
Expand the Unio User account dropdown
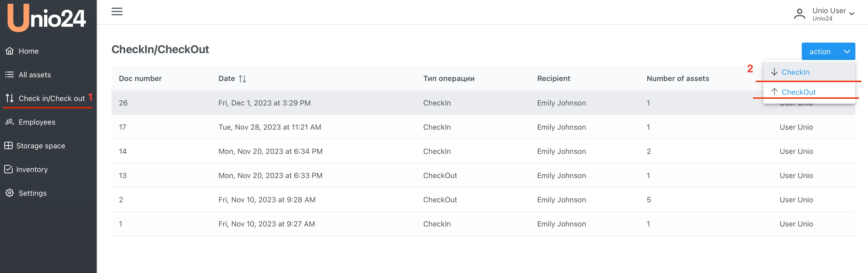click(x=851, y=14)
